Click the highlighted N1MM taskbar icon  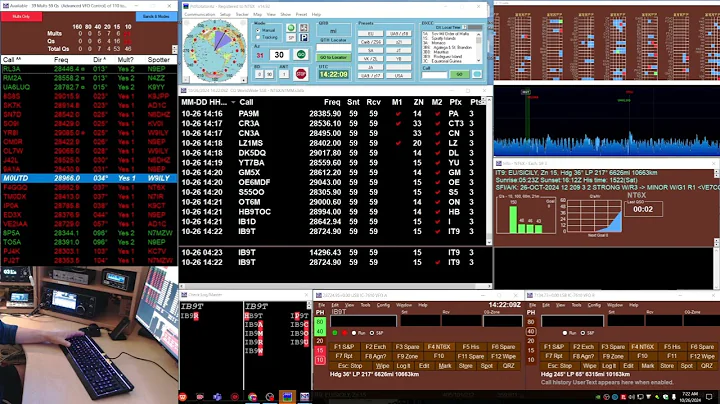(x=287, y=397)
